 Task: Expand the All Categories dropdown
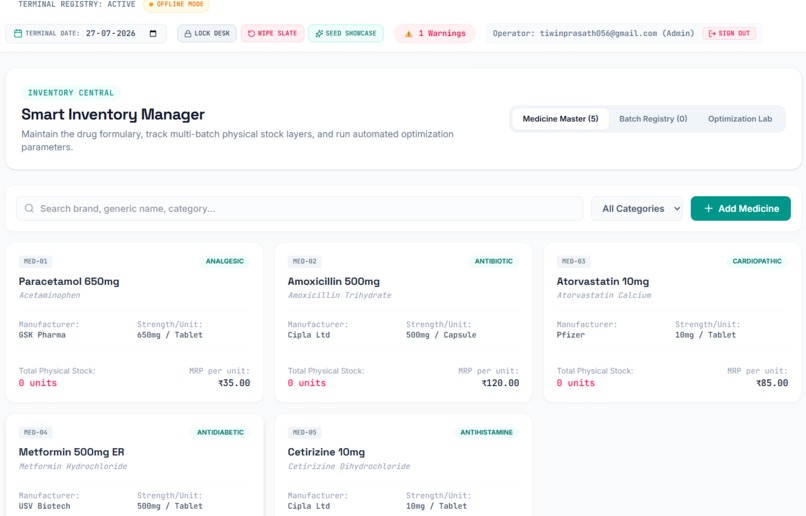point(637,208)
